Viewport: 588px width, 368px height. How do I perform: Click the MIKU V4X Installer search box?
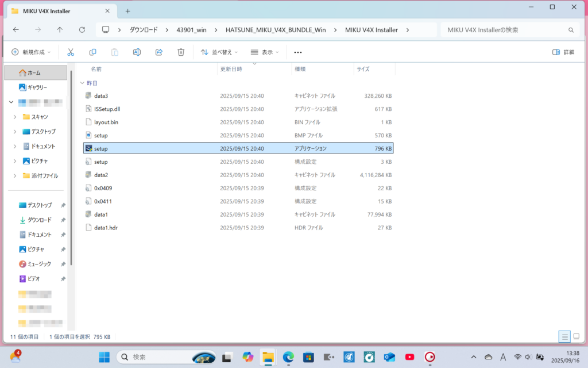pyautogui.click(x=505, y=30)
